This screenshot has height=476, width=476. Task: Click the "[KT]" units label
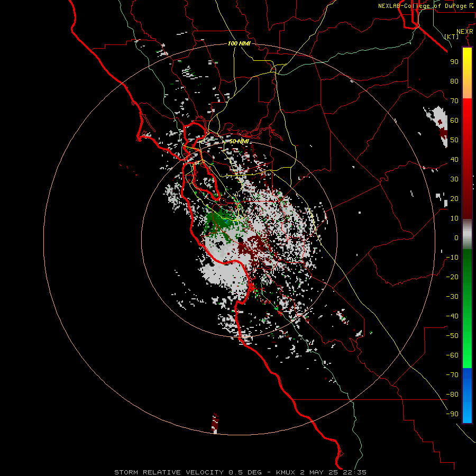(452, 36)
